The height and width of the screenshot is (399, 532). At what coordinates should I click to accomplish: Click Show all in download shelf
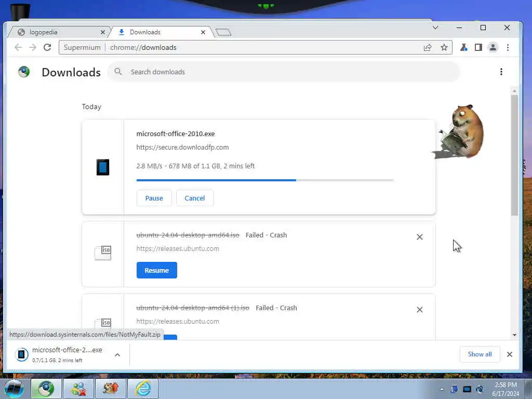(x=480, y=354)
